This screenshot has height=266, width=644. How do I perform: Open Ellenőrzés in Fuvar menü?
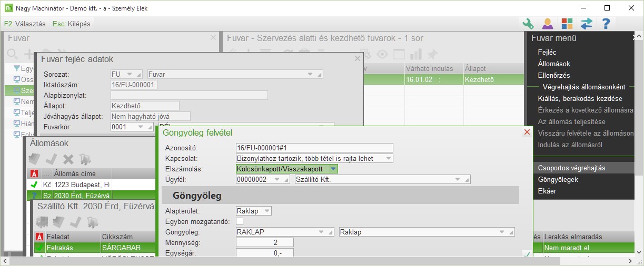tap(554, 75)
